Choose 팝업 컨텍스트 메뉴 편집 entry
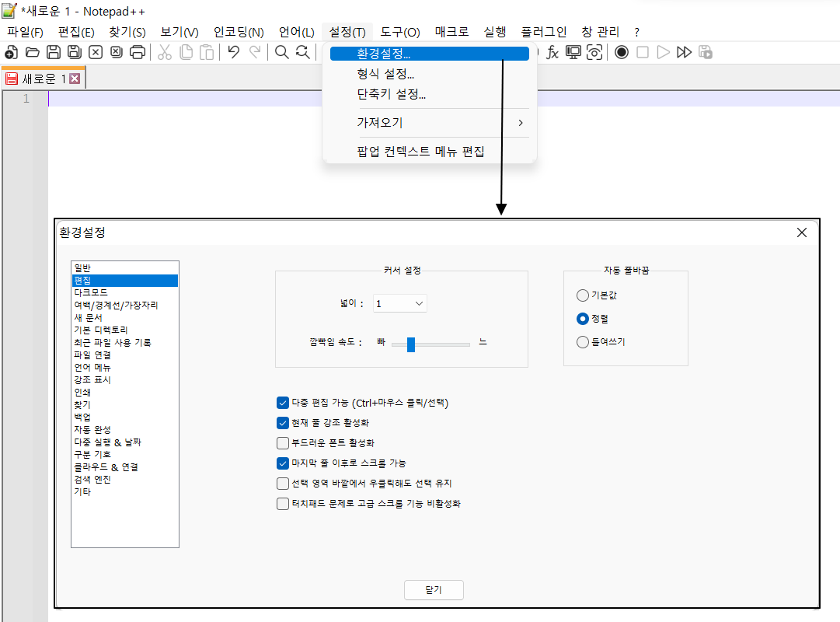840x622 pixels. coord(430,151)
